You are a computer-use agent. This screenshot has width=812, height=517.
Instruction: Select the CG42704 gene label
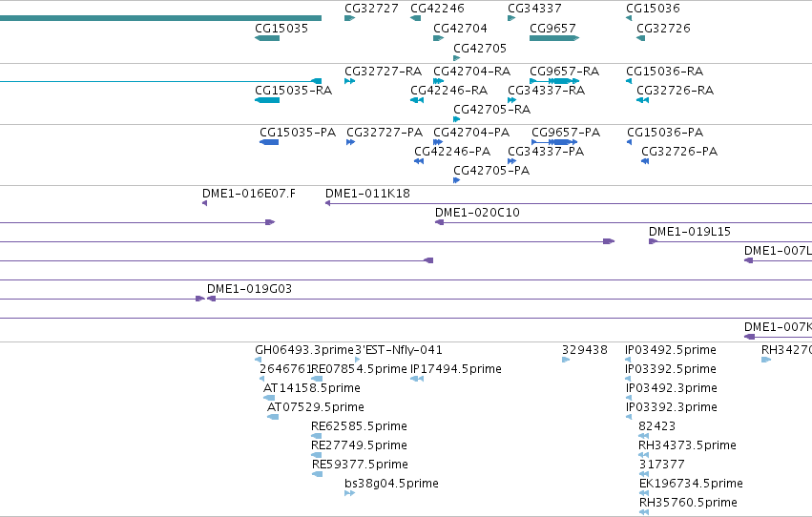tap(460, 29)
